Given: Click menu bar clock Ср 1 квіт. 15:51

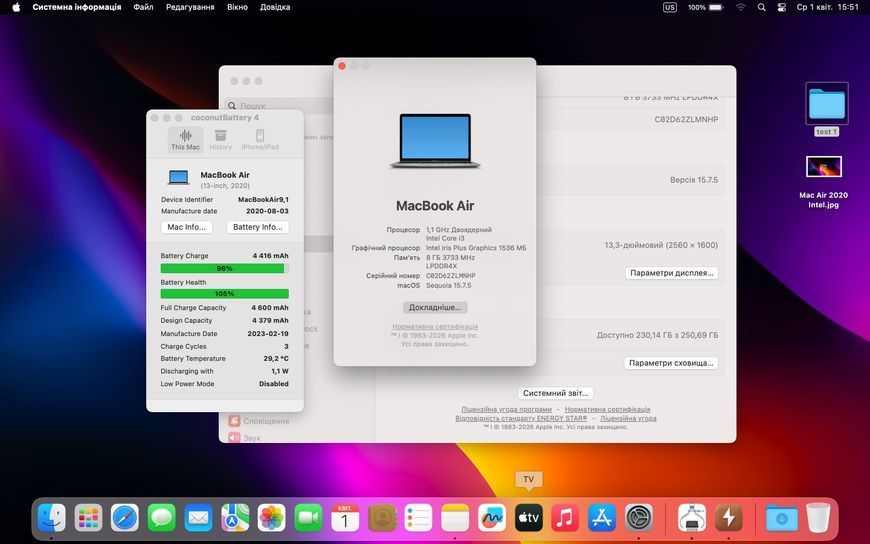Looking at the screenshot, I should 827,7.
